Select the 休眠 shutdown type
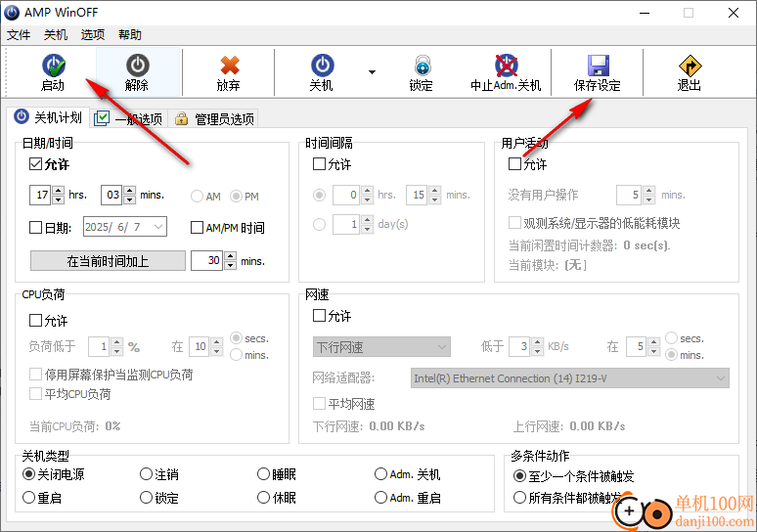The image size is (757, 532). (x=264, y=497)
